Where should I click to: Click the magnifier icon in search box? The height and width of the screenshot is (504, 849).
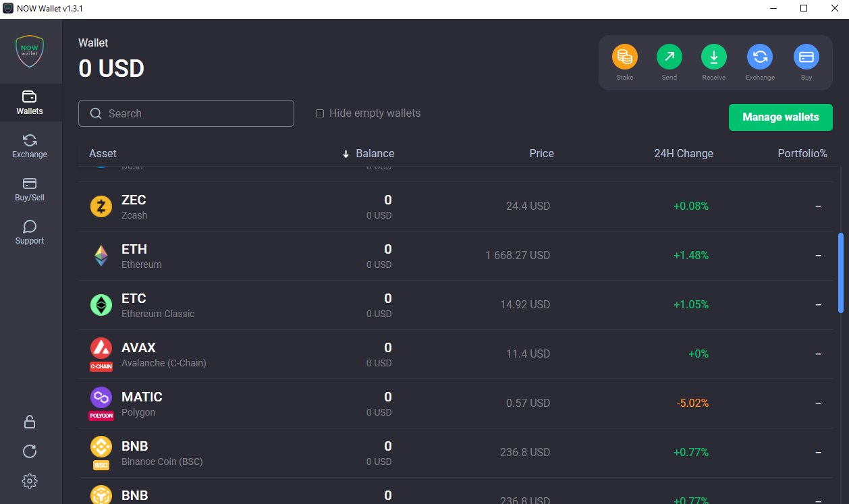(x=96, y=113)
